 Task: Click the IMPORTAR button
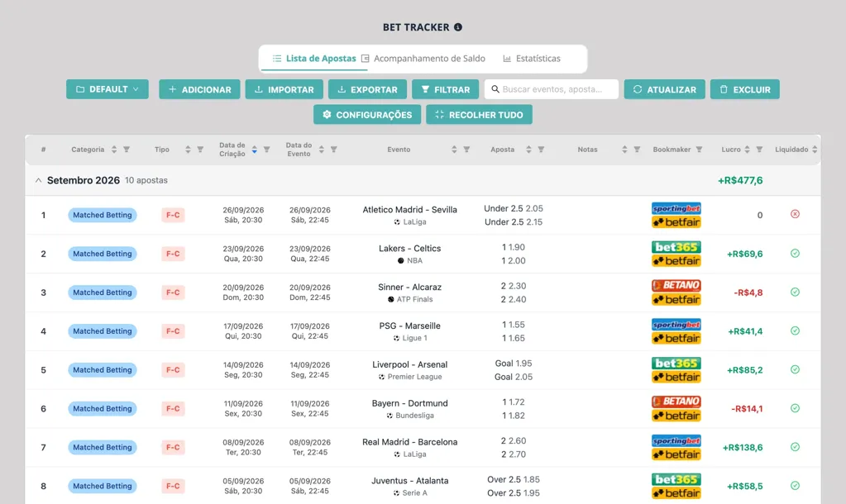point(284,89)
